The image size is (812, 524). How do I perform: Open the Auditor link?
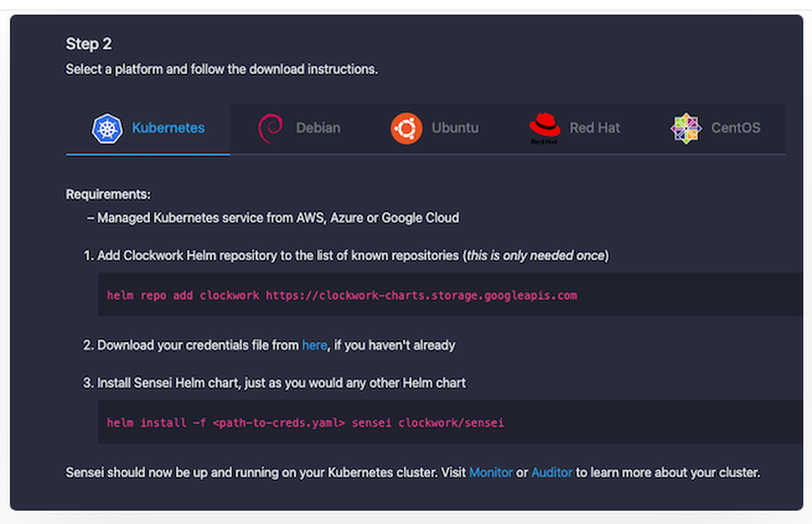click(552, 473)
